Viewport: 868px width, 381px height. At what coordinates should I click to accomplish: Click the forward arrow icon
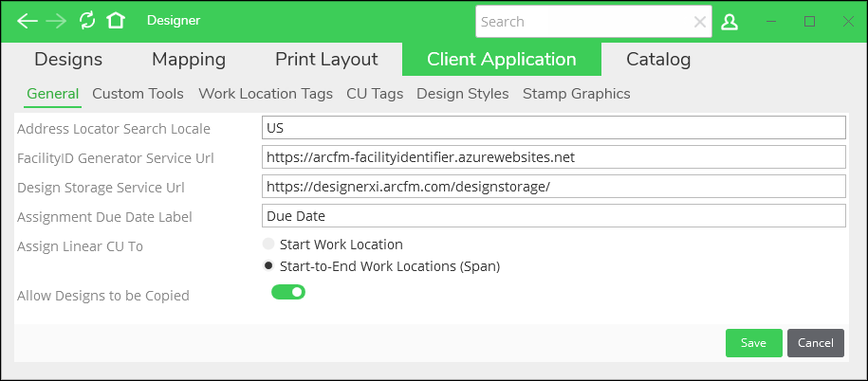[56, 21]
